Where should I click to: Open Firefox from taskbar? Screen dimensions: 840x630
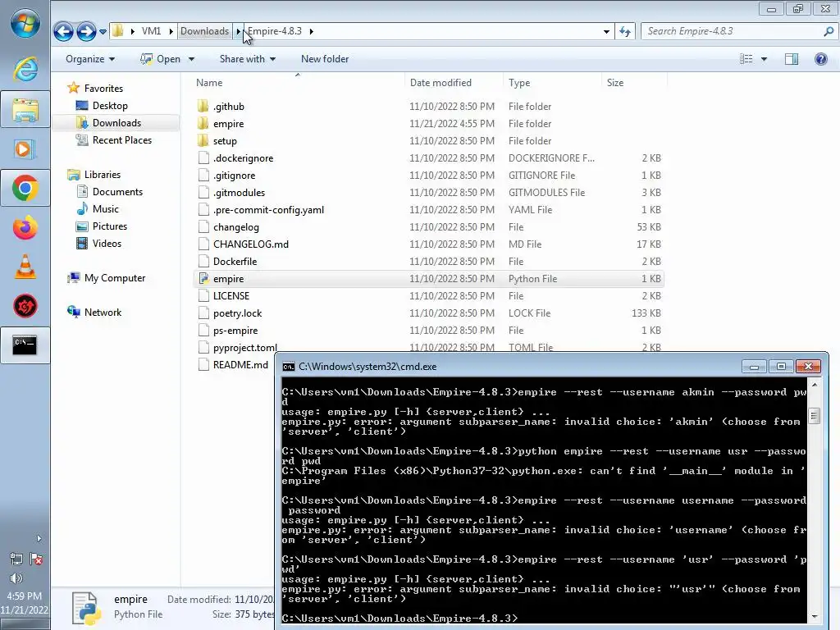pos(25,228)
